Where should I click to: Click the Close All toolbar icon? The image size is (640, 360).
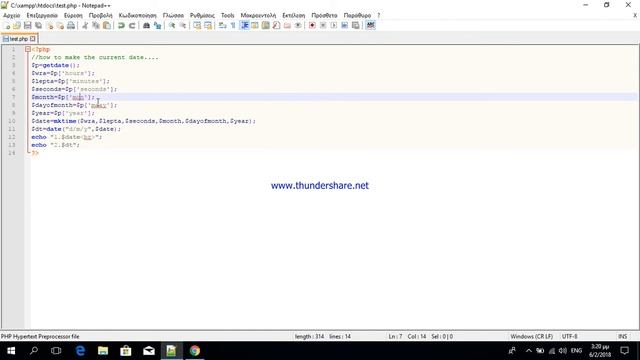(60, 25)
